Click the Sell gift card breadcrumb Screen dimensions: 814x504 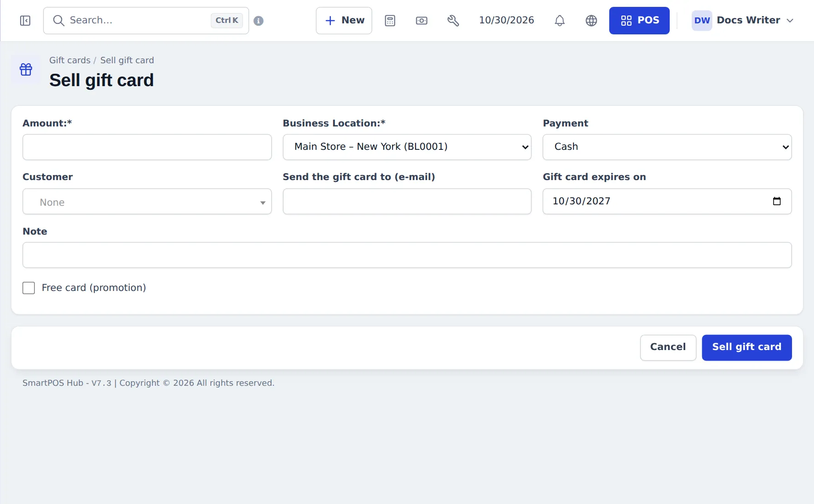(127, 60)
